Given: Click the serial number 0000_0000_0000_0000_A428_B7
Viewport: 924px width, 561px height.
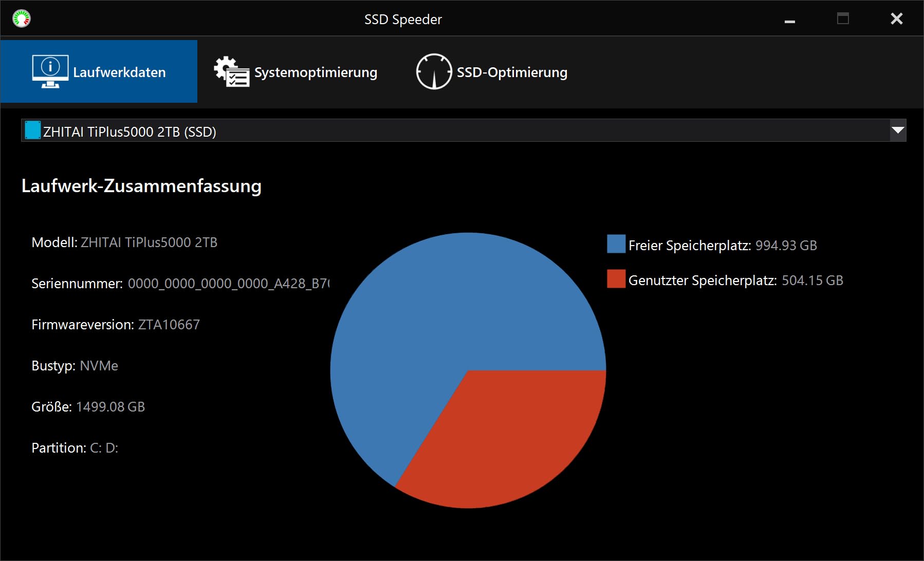Looking at the screenshot, I should (229, 284).
